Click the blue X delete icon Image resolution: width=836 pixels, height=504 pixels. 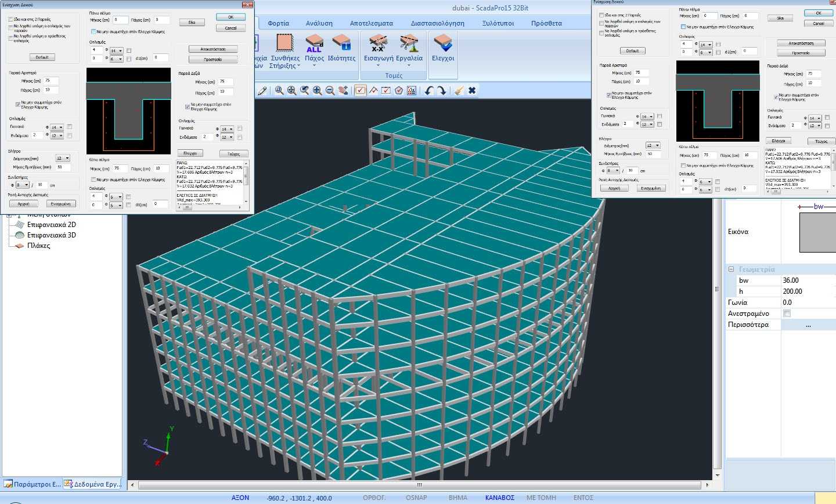pyautogui.click(x=472, y=91)
